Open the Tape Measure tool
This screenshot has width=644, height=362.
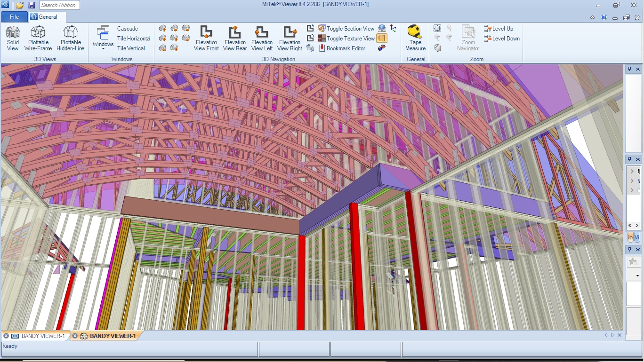(x=415, y=38)
